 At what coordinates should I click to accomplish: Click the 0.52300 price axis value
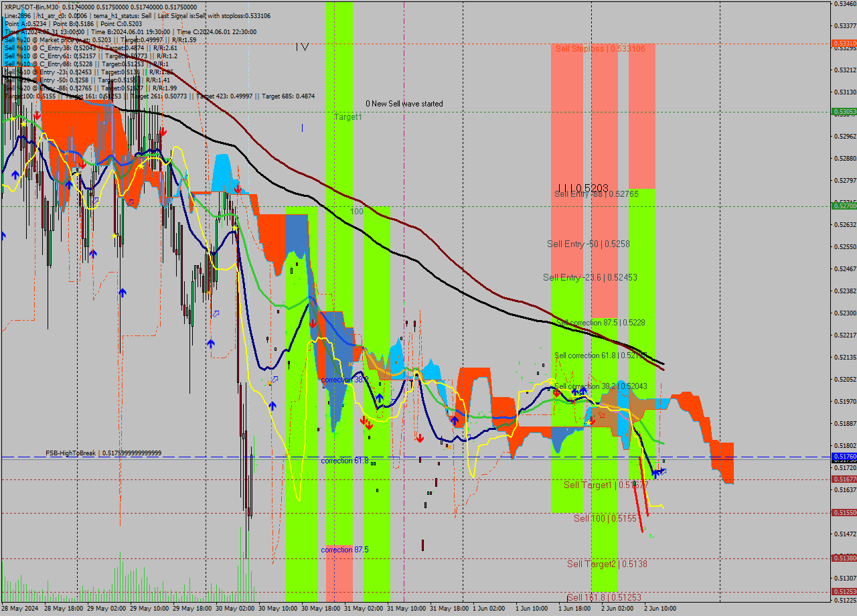(x=845, y=313)
